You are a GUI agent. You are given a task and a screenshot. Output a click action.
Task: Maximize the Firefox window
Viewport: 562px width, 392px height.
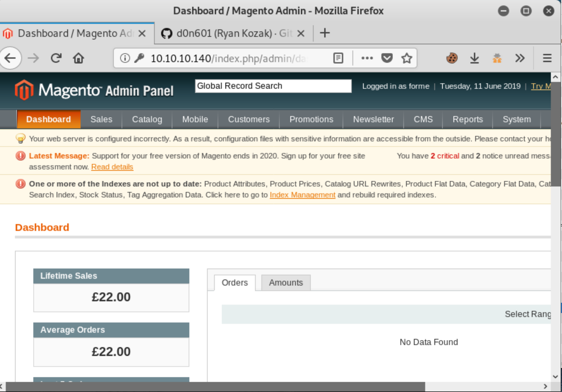point(526,11)
